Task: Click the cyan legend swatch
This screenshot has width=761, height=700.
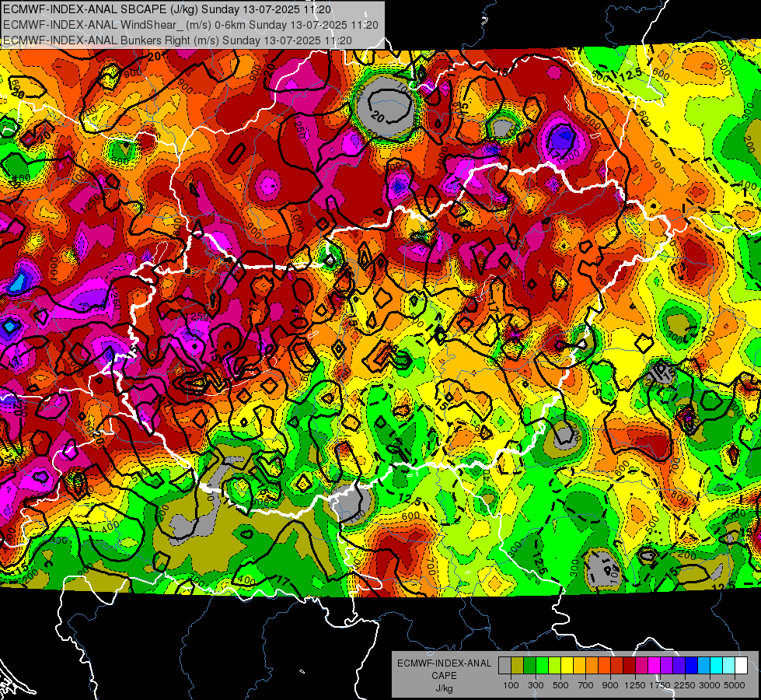Action: pos(717,666)
